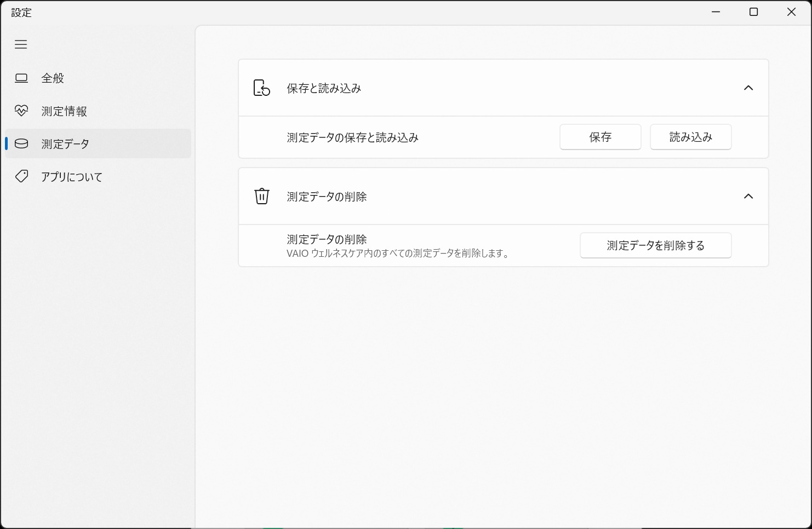Click the trash can icon in 測定データの削除 header

coord(262,196)
